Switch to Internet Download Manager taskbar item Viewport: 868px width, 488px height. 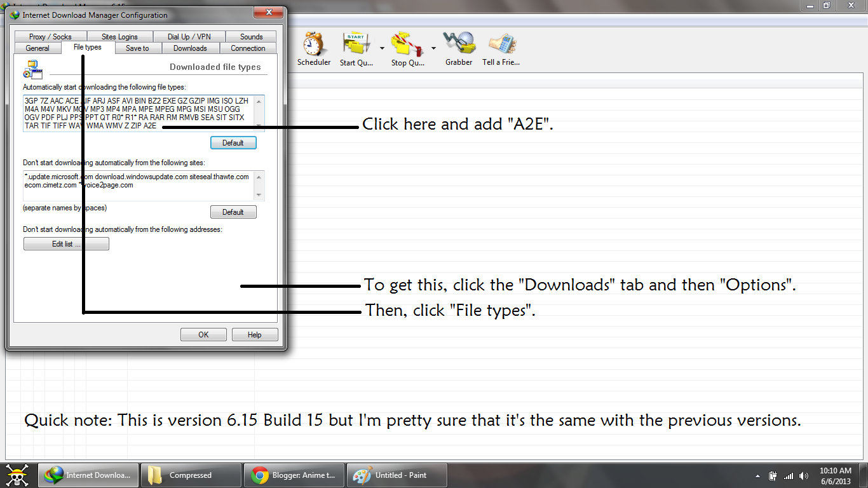tap(88, 475)
